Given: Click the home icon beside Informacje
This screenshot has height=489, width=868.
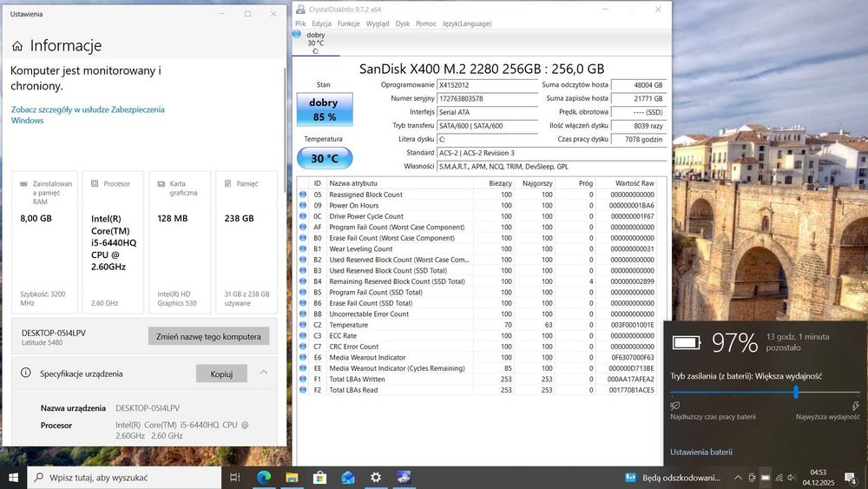Looking at the screenshot, I should pyautogui.click(x=17, y=46).
